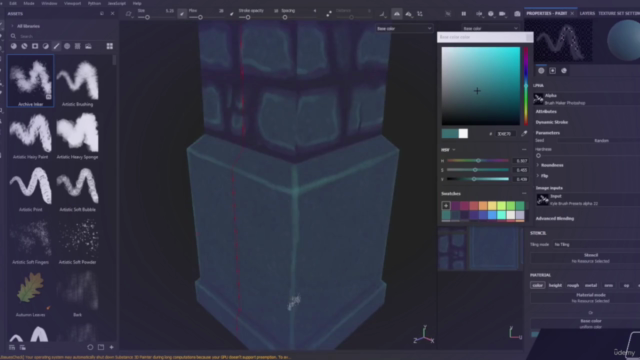The height and width of the screenshot is (360, 640).
Task: Pause the engine computation
Action: [464, 14]
